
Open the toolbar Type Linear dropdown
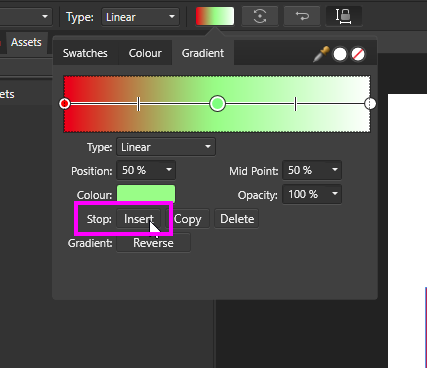[x=140, y=17]
